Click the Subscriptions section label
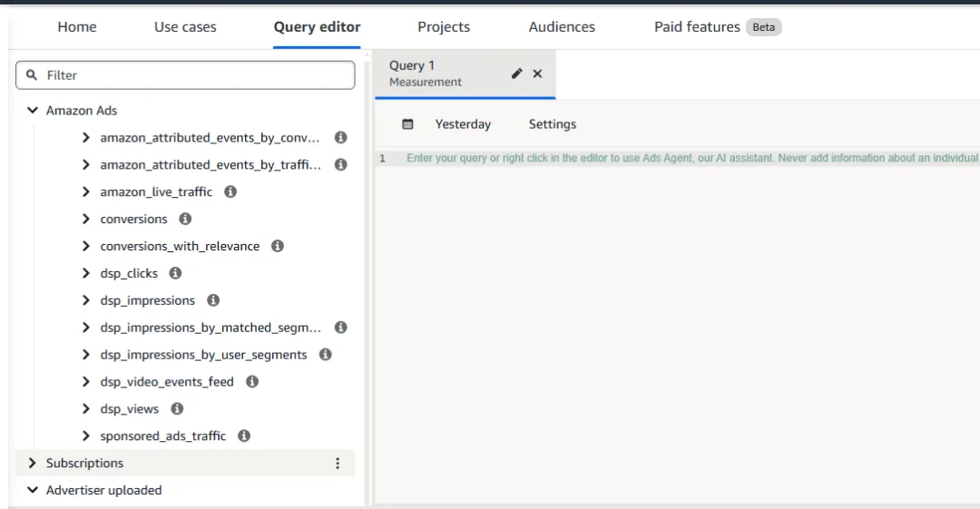Image resolution: width=980 pixels, height=509 pixels. (x=84, y=463)
